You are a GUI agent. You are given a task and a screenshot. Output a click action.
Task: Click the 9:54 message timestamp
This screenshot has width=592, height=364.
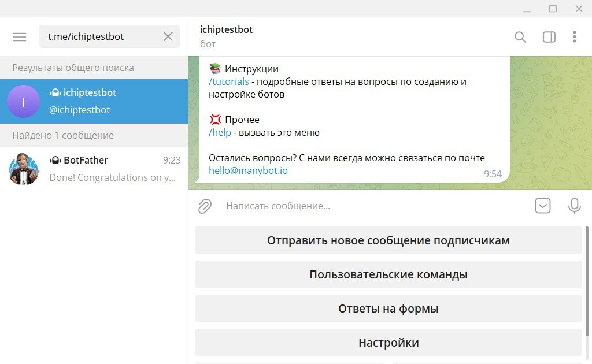493,174
